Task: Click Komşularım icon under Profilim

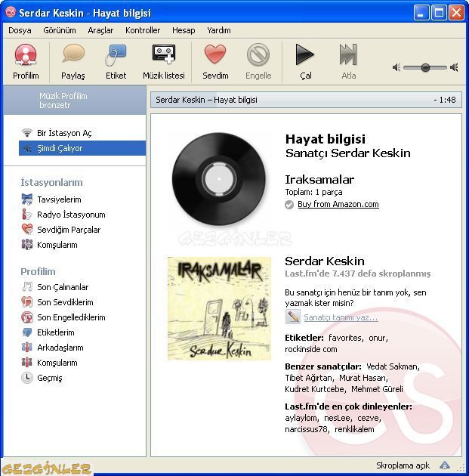Action: coord(27,363)
